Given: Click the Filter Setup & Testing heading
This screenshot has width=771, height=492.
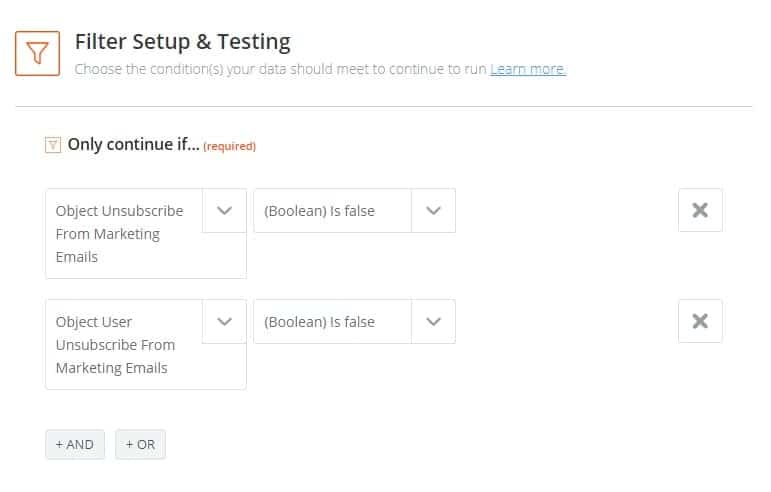Looking at the screenshot, I should tap(182, 42).
